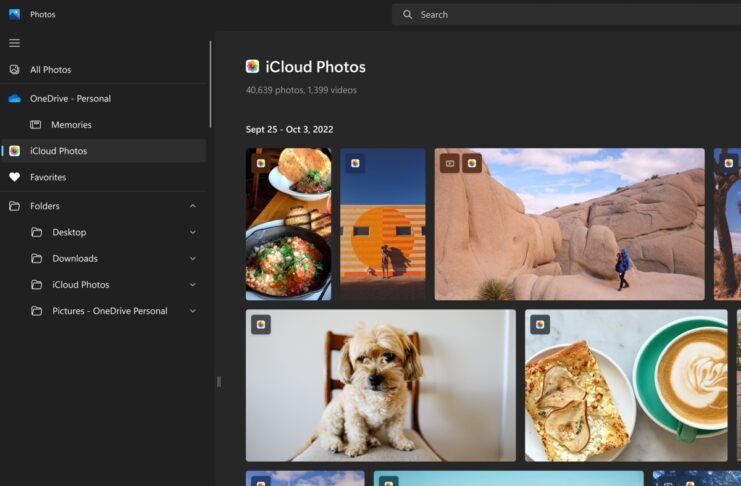Open the Desktop folder entry
Image resolution: width=741 pixels, height=486 pixels.
(104, 232)
